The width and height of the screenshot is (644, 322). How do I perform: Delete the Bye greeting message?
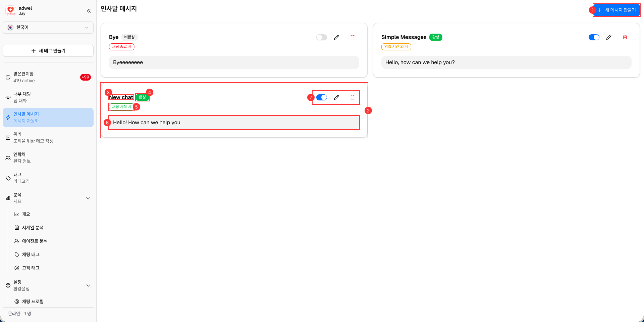(x=353, y=37)
